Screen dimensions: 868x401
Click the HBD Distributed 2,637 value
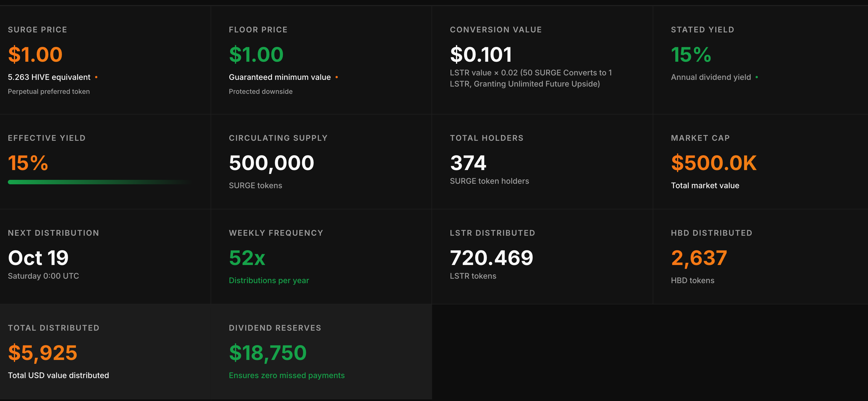coord(699,258)
